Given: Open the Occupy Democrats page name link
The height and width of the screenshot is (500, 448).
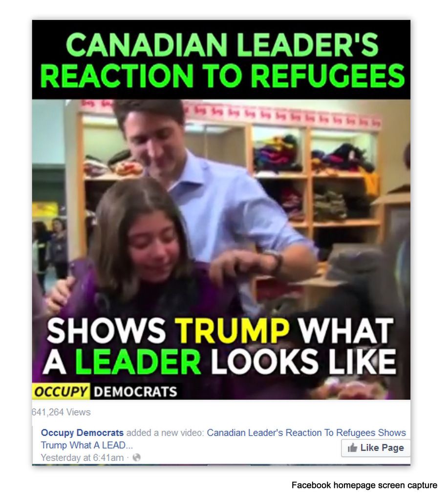Looking at the screenshot, I should 82,433.
